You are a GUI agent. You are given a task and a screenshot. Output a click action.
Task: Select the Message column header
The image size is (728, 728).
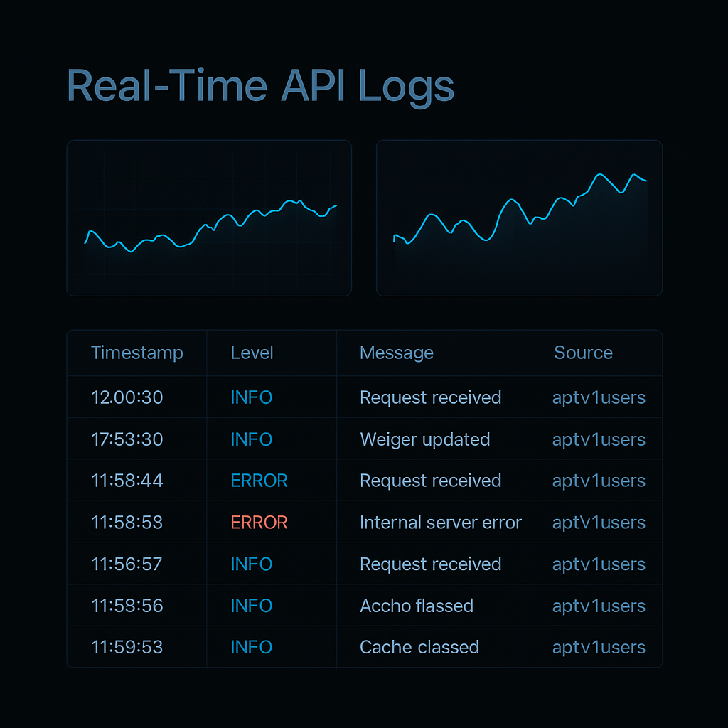397,353
